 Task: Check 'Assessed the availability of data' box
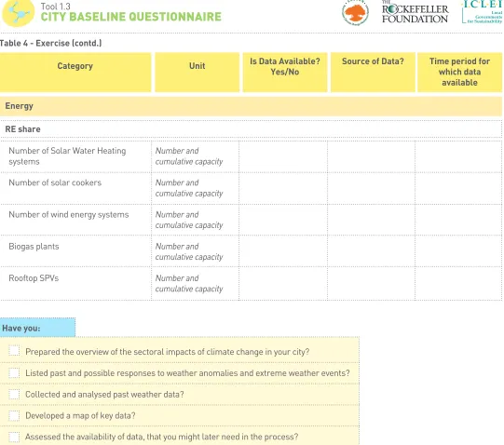pyautogui.click(x=14, y=437)
